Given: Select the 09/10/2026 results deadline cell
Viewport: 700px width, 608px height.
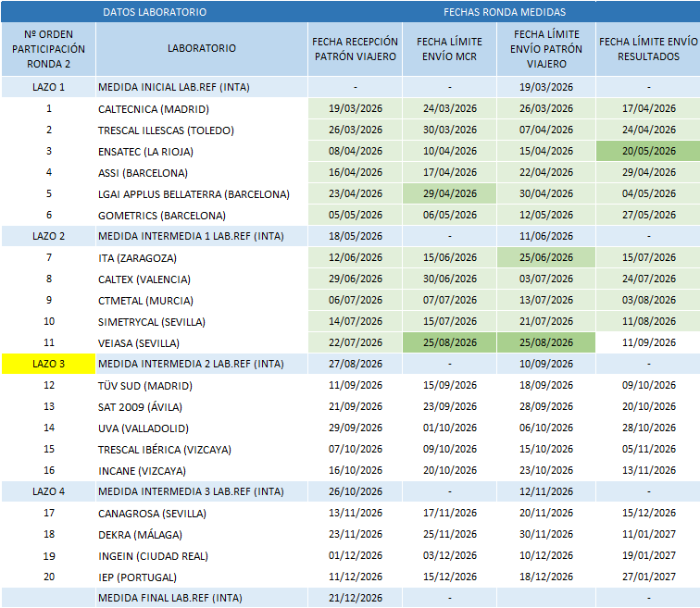Looking at the screenshot, I should pyautogui.click(x=648, y=385).
